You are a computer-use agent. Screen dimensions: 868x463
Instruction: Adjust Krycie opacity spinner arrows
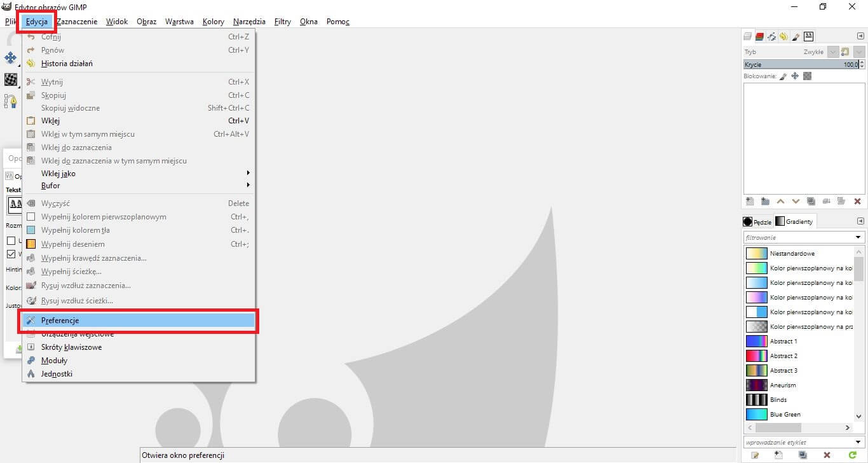(x=862, y=64)
